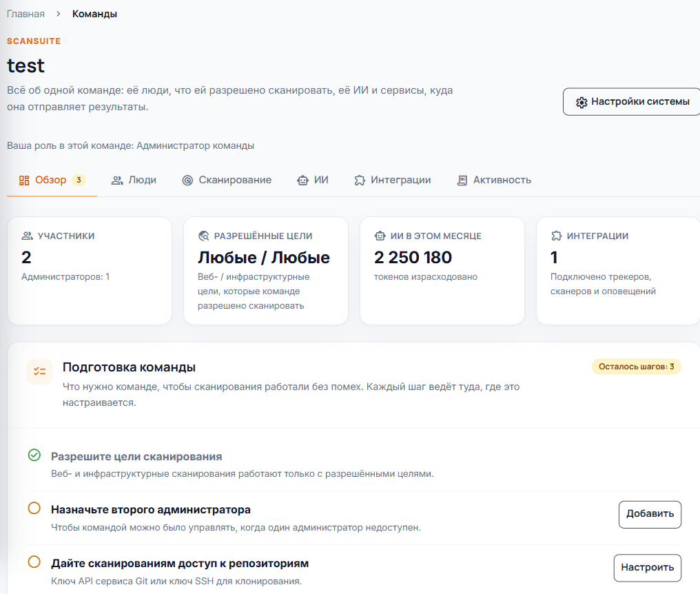
Task: Click the breadcrumb chevron separator
Action: pyautogui.click(x=58, y=14)
